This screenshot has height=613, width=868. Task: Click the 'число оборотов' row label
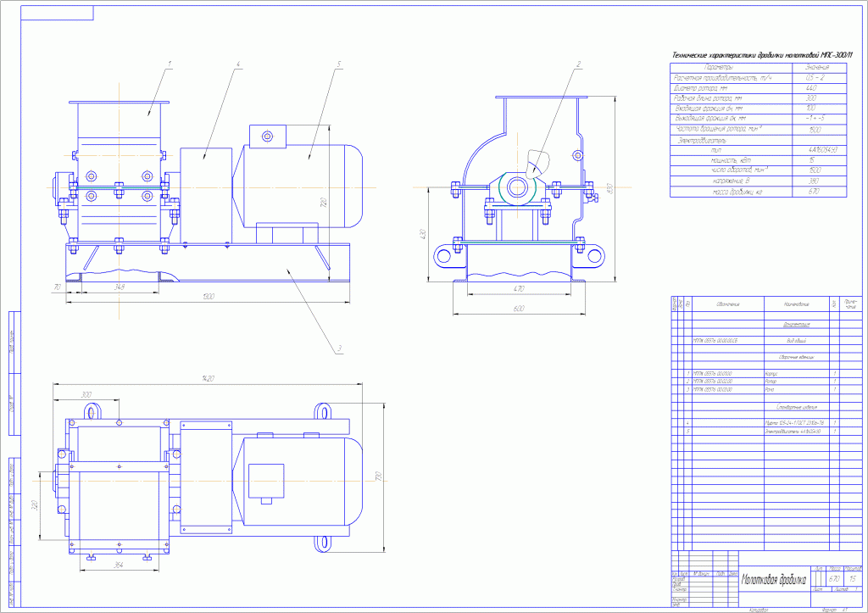(739, 170)
